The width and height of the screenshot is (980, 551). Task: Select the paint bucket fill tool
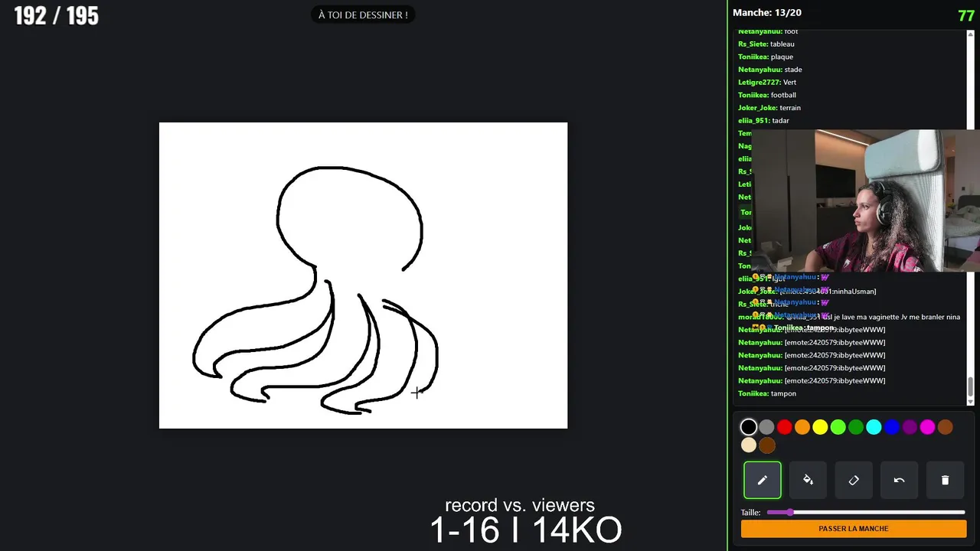pos(808,480)
